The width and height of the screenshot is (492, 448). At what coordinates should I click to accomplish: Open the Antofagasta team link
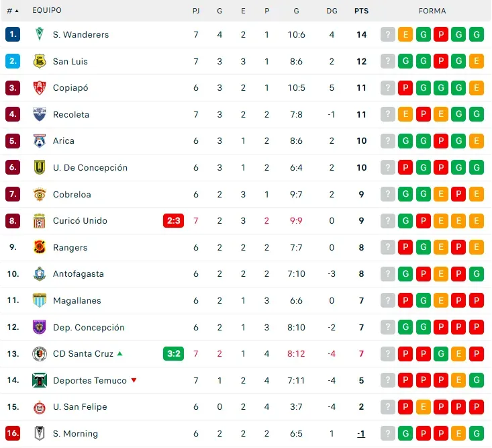coord(79,274)
